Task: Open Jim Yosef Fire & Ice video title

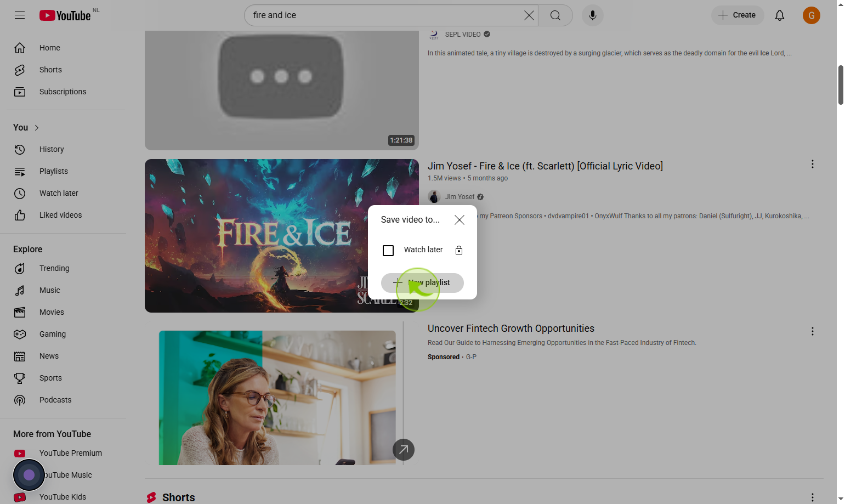Action: 545,166
